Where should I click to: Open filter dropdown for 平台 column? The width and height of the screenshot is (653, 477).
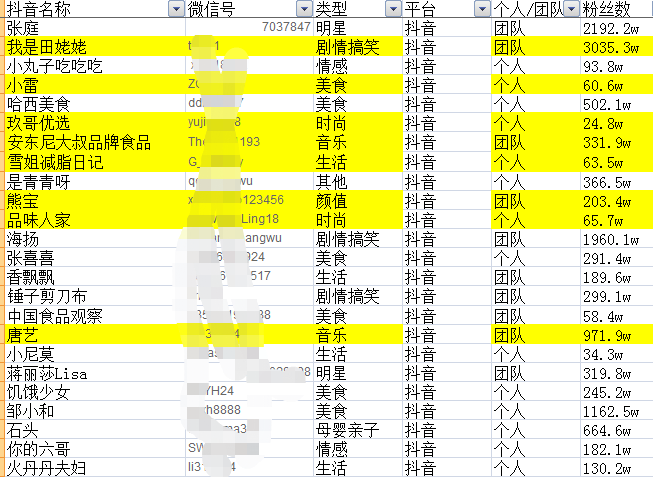click(482, 8)
